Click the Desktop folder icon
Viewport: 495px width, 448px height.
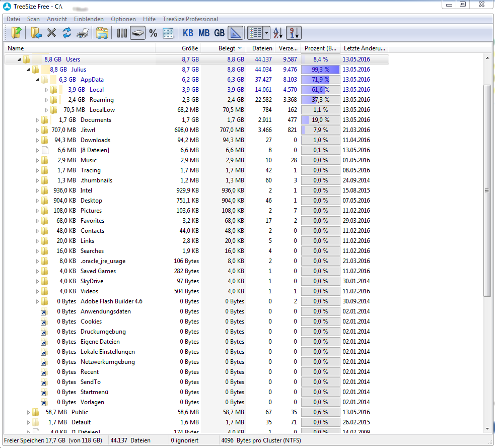pyautogui.click(x=44, y=201)
